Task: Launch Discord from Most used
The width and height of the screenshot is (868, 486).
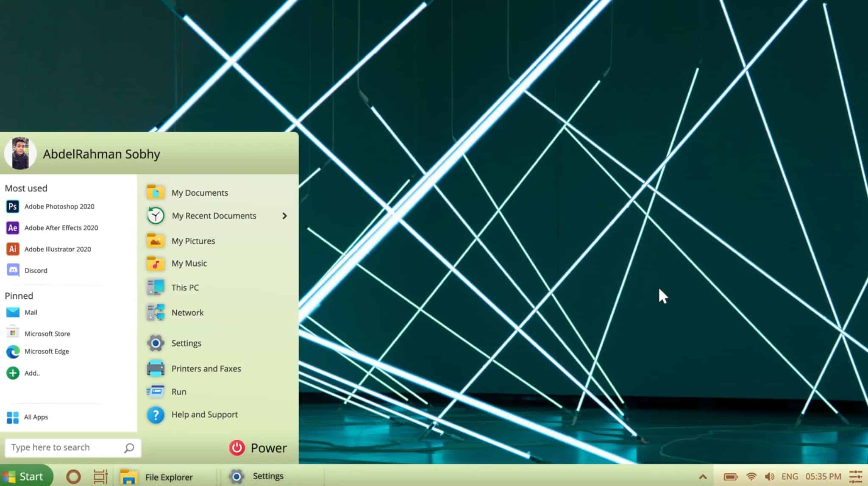Action: tap(36, 270)
